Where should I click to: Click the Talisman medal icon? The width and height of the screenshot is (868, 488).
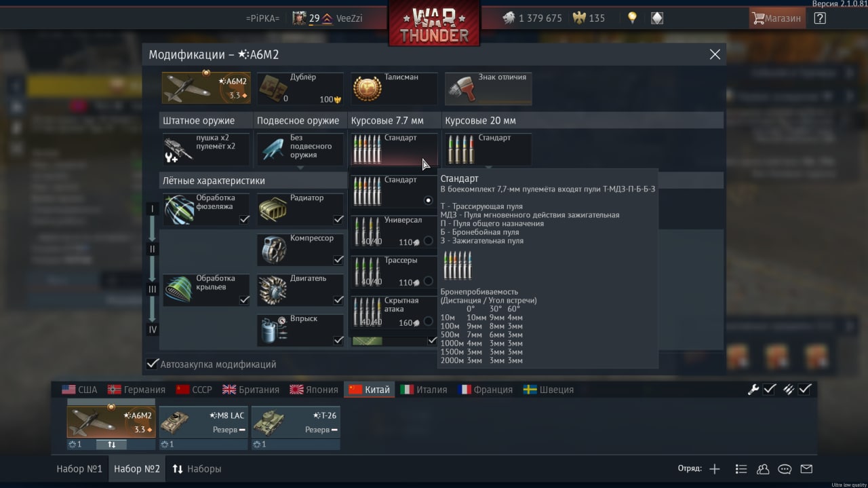point(367,90)
